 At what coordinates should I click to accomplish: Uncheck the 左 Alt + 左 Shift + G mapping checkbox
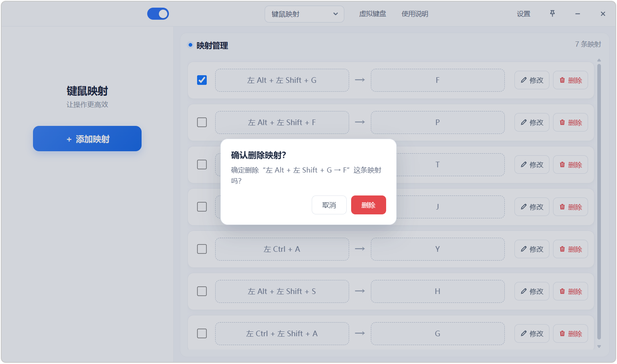(202, 80)
